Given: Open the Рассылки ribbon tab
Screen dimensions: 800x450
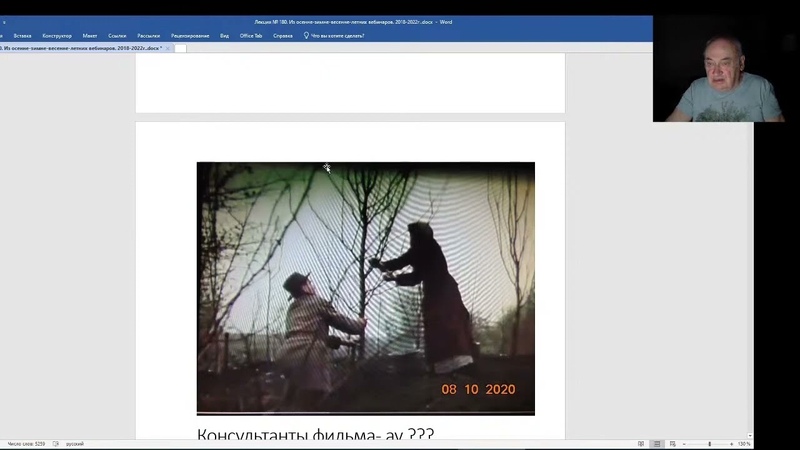Looking at the screenshot, I should 148,36.
